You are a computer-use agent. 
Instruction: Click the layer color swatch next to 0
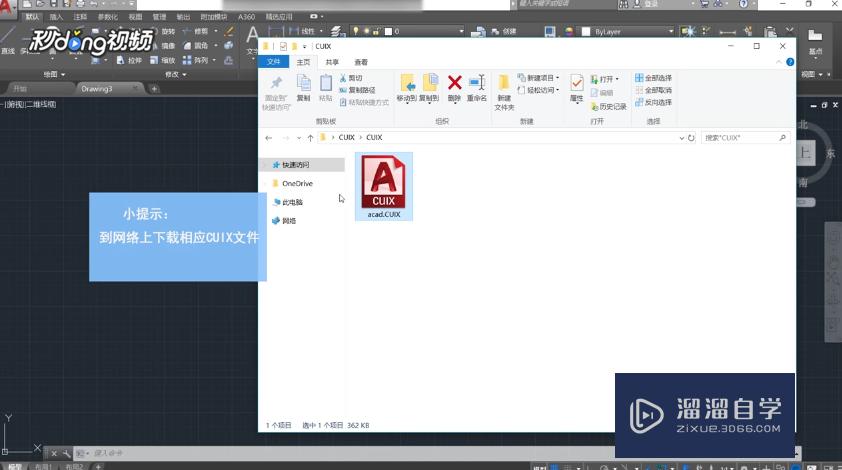(388, 32)
